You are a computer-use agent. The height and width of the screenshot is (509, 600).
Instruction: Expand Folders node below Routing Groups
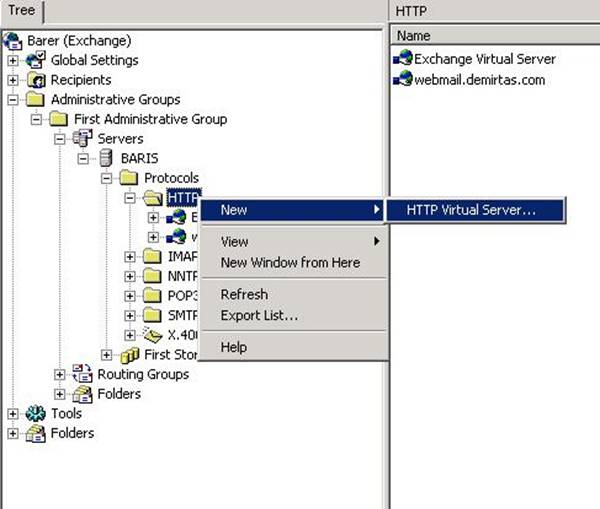60,394
